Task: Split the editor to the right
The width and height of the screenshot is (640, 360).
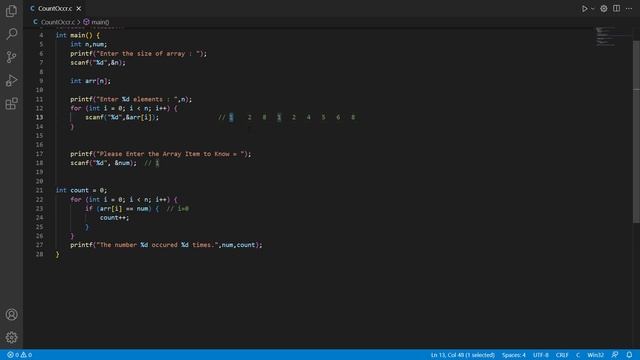Action: click(x=616, y=9)
